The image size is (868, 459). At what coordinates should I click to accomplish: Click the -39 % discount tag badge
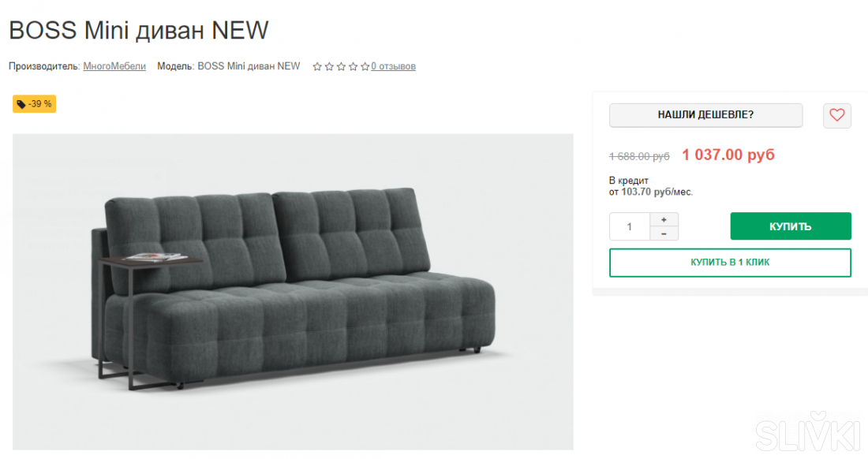34,104
